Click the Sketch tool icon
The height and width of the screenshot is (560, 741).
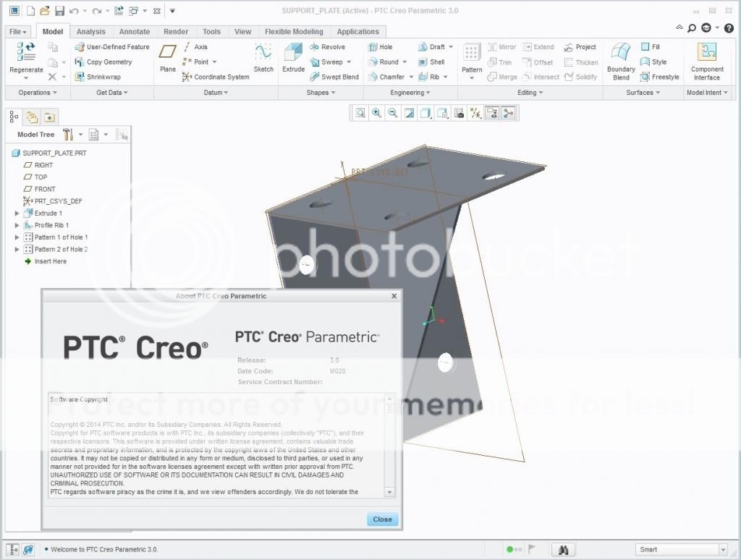(x=263, y=55)
